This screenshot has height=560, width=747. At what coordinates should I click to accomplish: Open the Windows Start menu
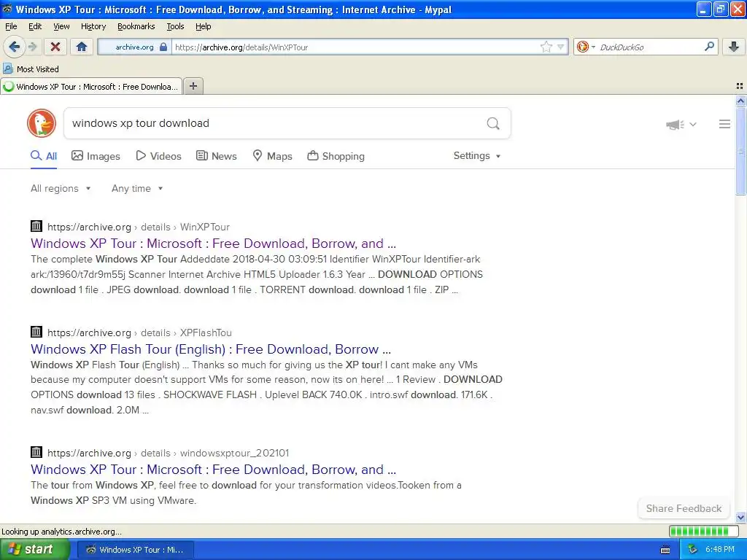pos(34,550)
